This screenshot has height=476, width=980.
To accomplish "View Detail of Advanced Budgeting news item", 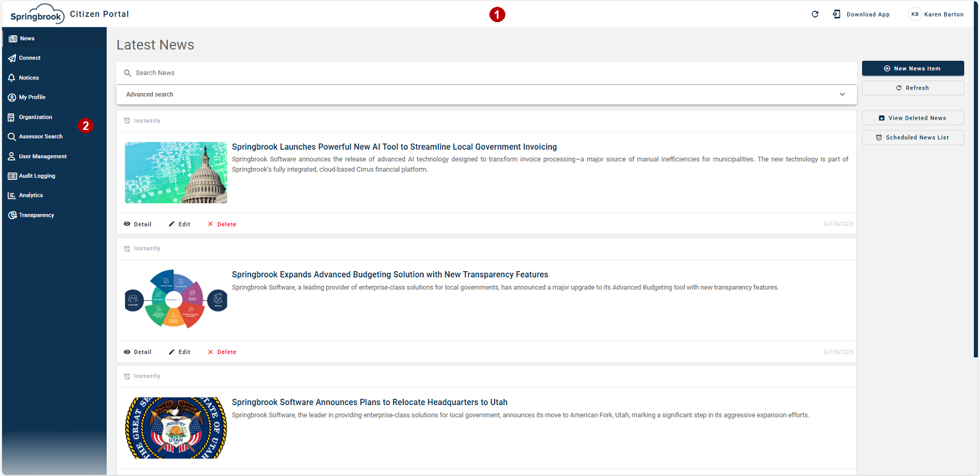I will [x=138, y=352].
